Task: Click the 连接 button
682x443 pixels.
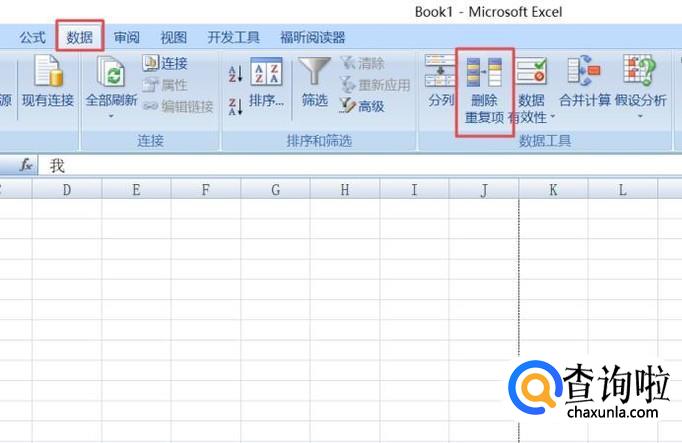Action: 165,63
